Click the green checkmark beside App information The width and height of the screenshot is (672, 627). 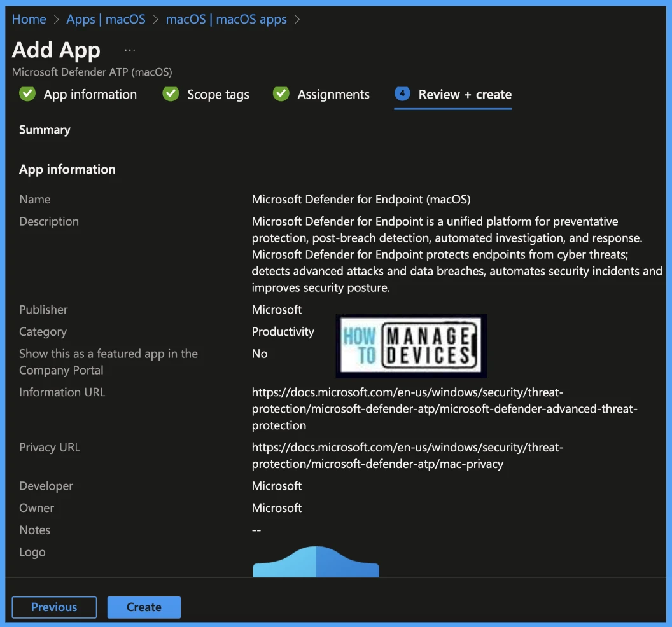27,93
